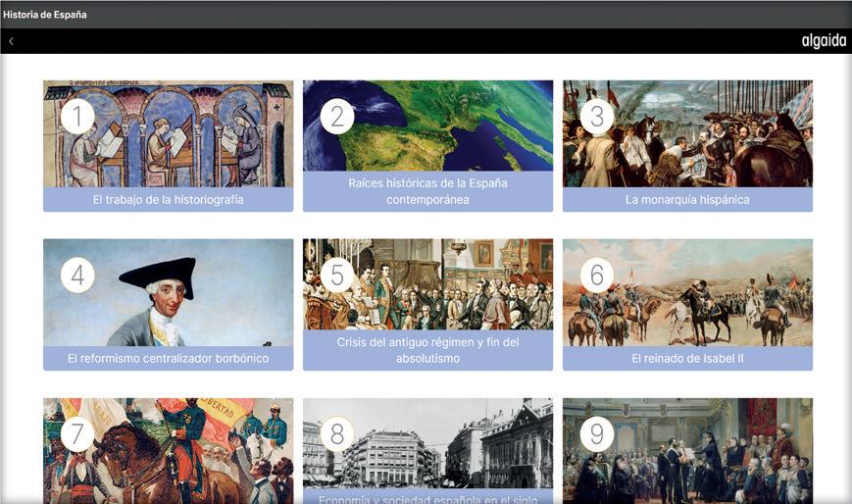Click the black-and-white city photo thumbnail
The height and width of the screenshot is (504, 852).
coord(427,443)
